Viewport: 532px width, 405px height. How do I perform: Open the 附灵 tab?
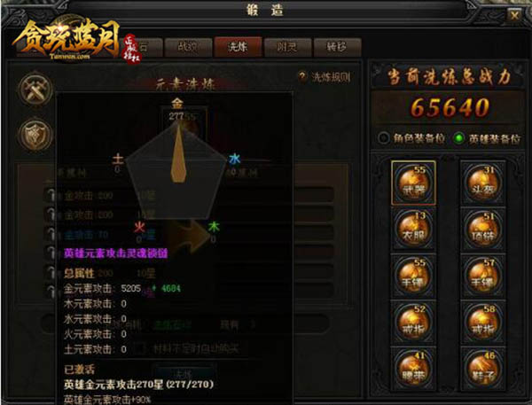click(287, 47)
